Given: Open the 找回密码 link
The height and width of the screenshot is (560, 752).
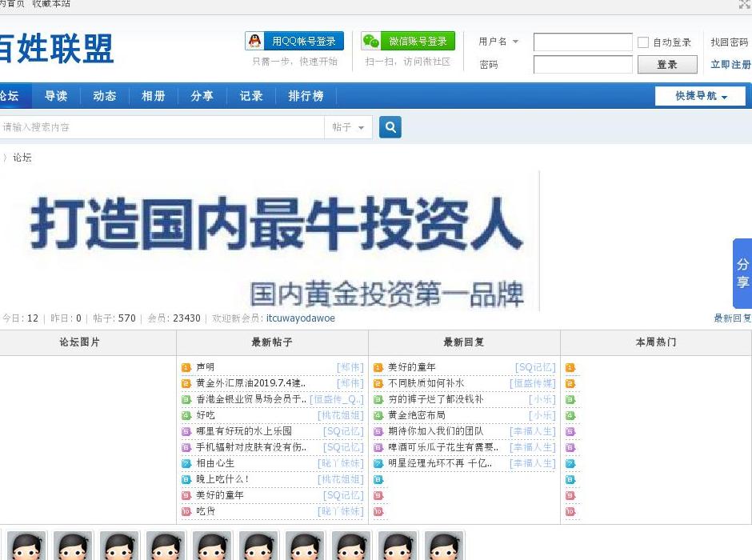Looking at the screenshot, I should point(730,42).
